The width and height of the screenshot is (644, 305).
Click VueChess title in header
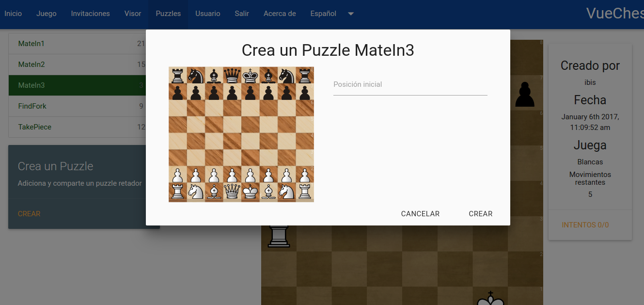click(x=615, y=14)
